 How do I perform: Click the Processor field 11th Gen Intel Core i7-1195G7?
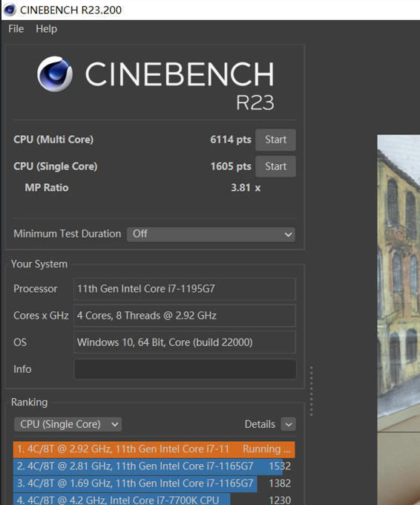pos(185,289)
